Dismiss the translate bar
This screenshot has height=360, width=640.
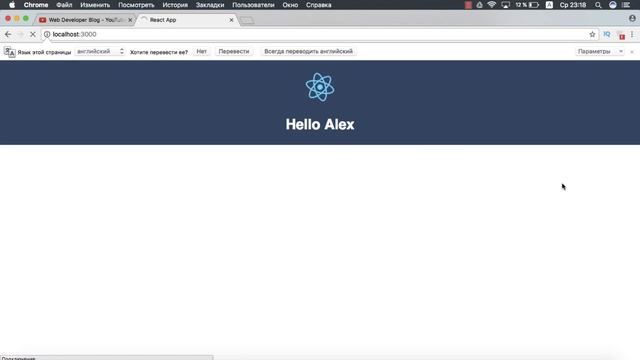tap(632, 52)
